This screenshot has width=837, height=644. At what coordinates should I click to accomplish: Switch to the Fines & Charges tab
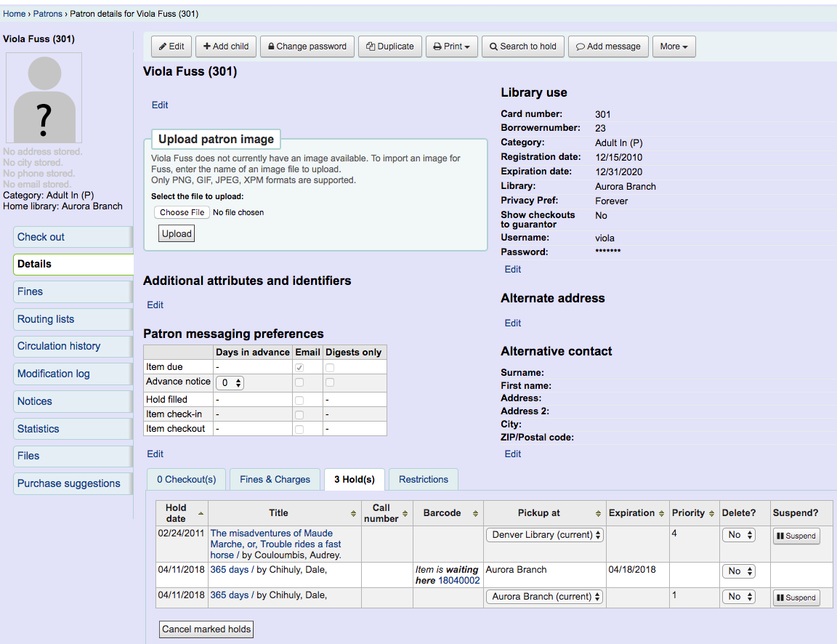click(x=275, y=480)
